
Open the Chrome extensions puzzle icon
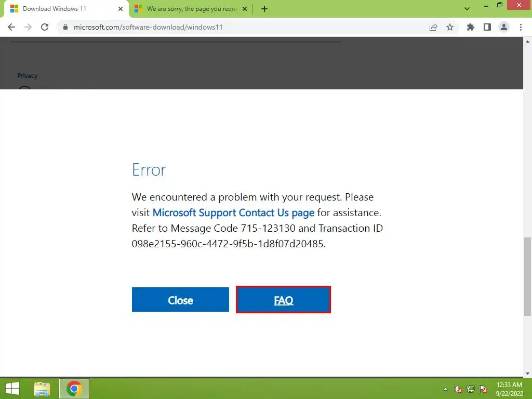[470, 27]
